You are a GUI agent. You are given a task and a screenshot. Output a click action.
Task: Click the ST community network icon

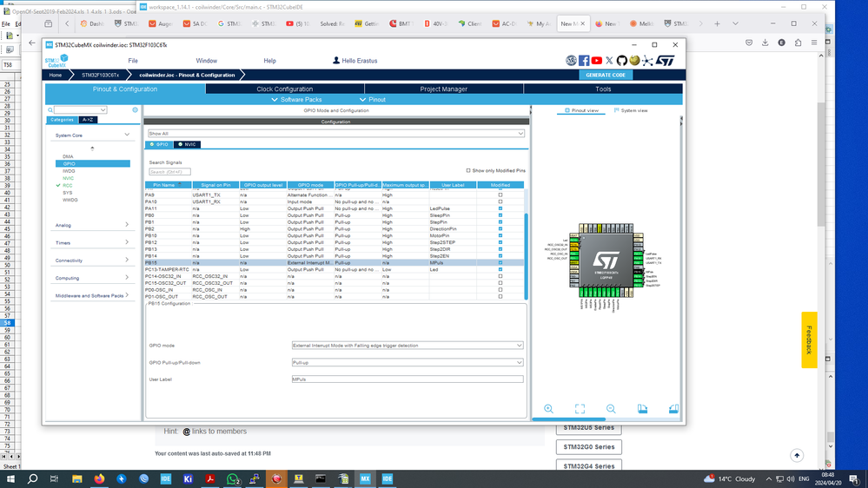(647, 61)
